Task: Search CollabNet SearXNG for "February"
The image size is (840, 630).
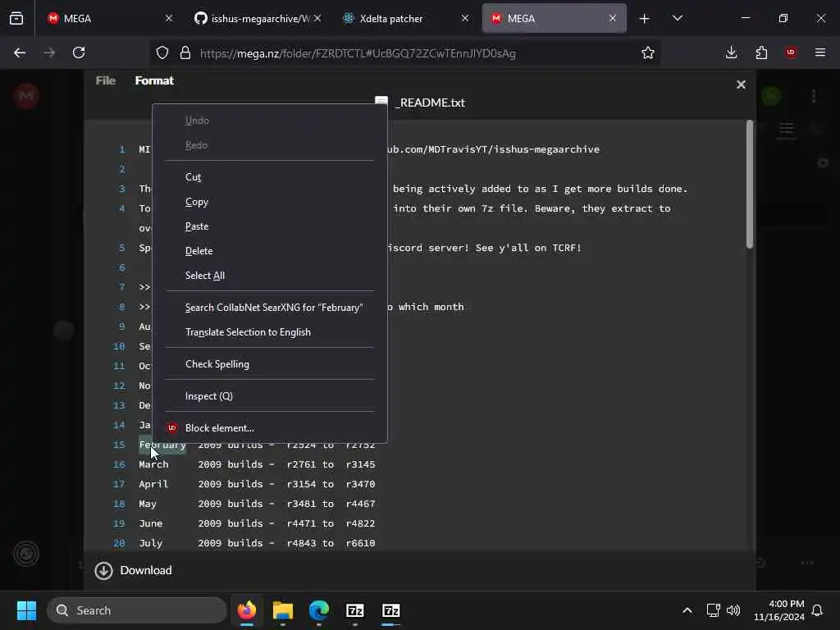Action: tap(269, 308)
